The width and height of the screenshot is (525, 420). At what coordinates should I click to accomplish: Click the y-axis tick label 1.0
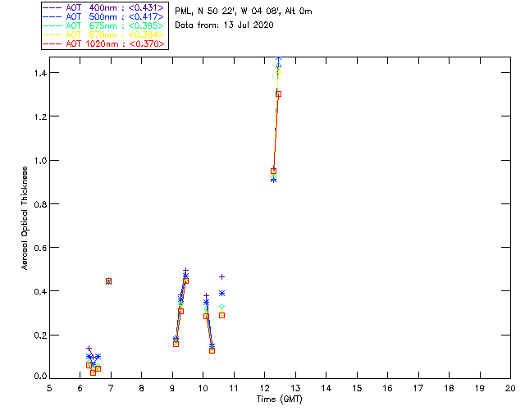[x=40, y=160]
